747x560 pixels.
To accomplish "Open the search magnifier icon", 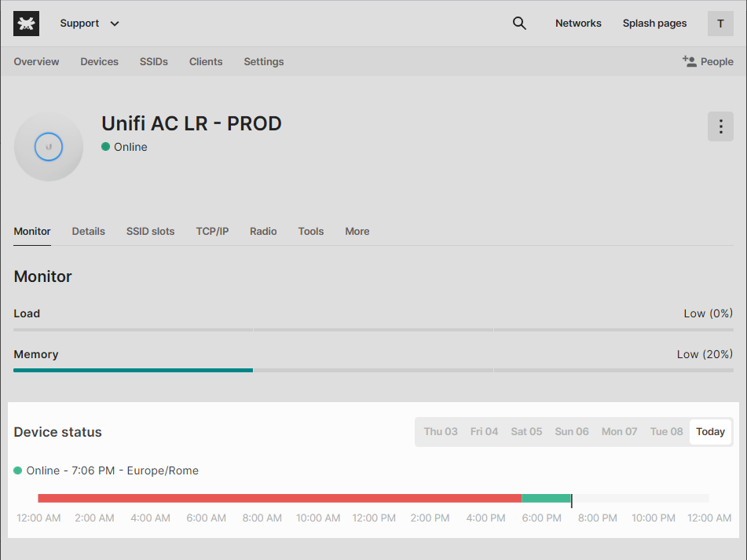I will pos(519,24).
